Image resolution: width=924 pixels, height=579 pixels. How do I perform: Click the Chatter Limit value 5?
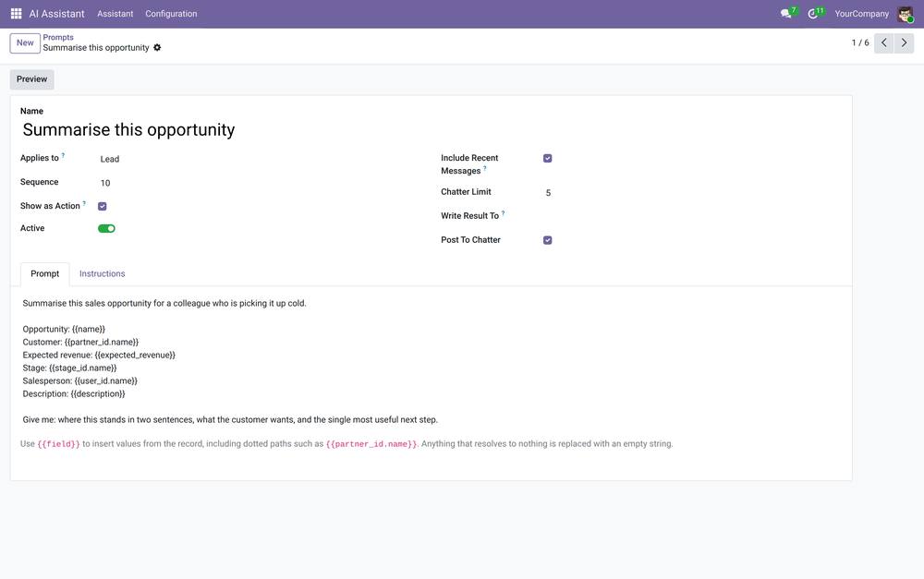point(548,193)
